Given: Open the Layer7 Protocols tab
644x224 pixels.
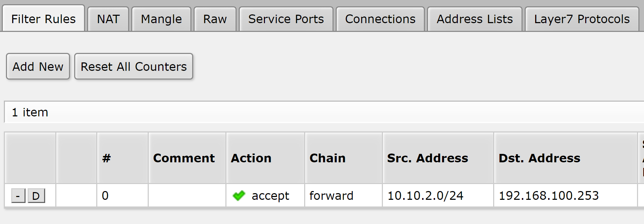Looking at the screenshot, I should [x=582, y=19].
